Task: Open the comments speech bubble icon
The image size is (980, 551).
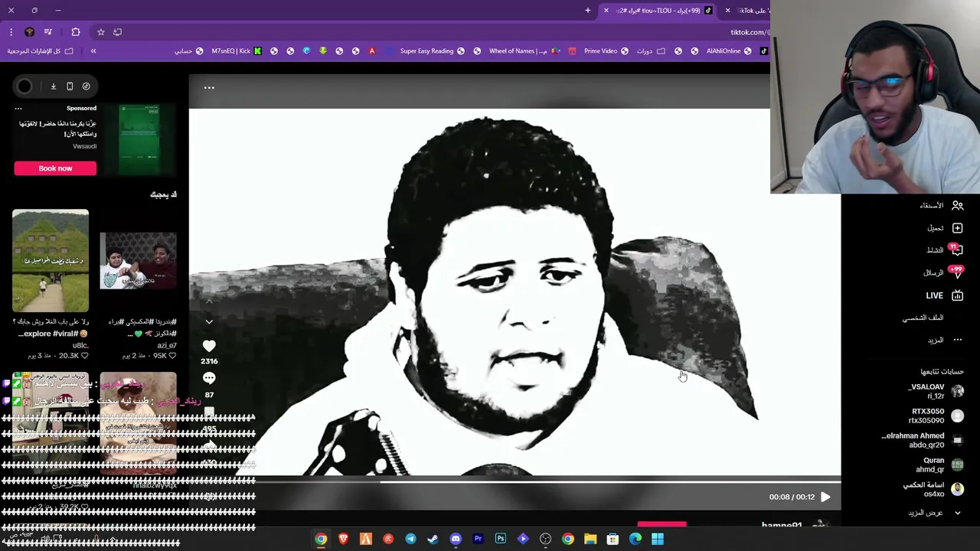Action: click(209, 378)
